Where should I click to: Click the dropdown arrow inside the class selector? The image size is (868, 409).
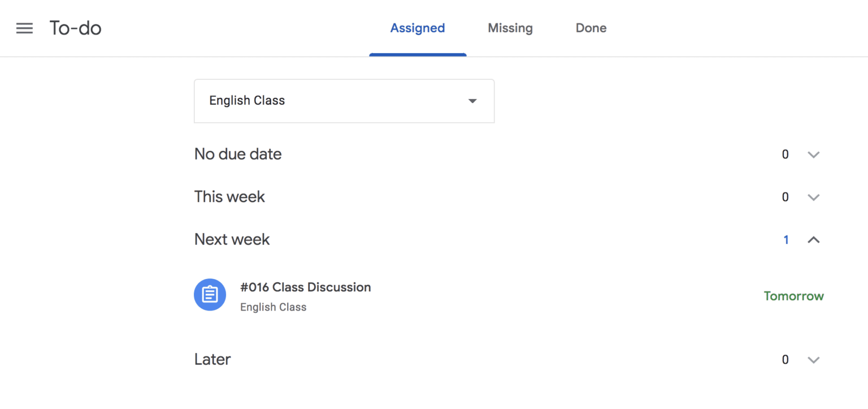[x=472, y=101]
